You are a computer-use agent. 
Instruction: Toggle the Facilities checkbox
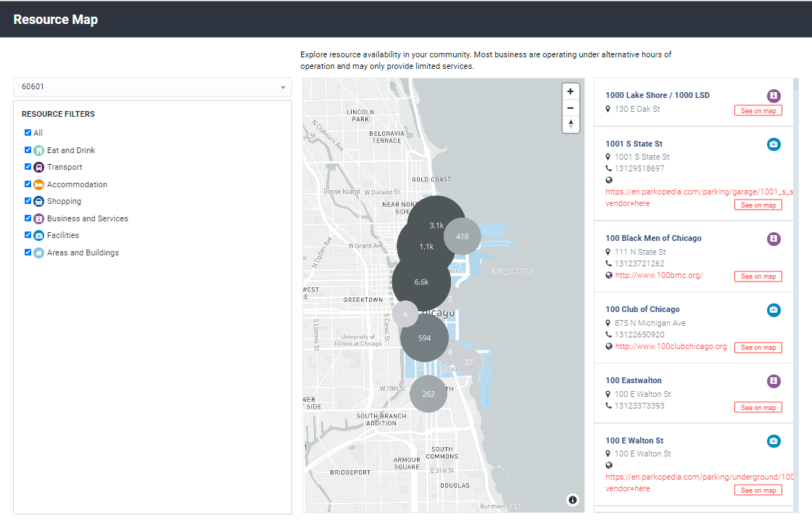pos(28,234)
